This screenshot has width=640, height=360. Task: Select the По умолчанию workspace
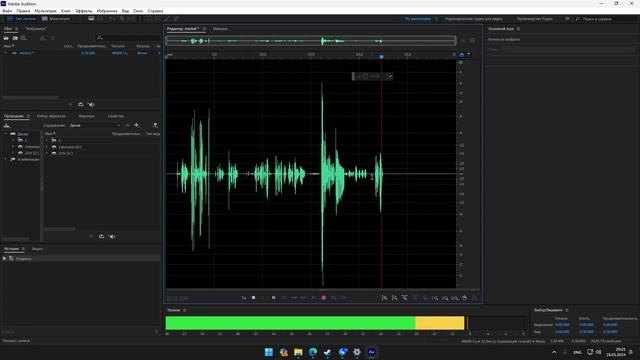[418, 19]
